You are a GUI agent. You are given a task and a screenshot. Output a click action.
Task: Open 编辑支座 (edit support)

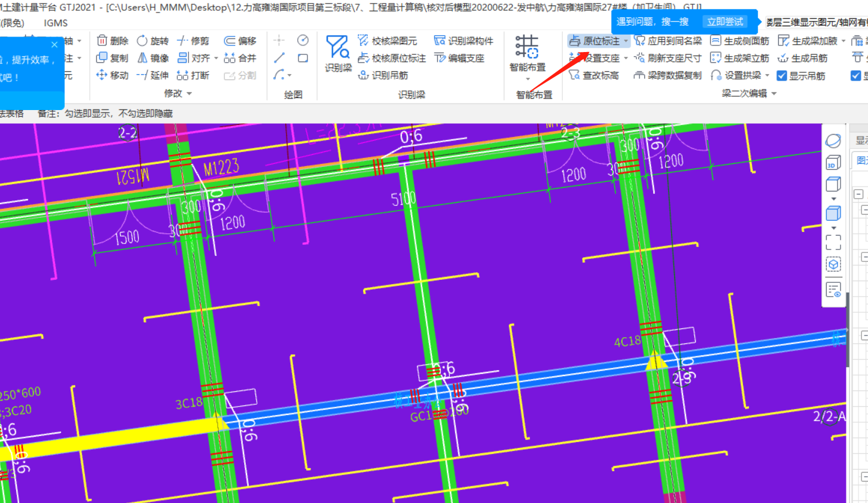[x=459, y=58]
